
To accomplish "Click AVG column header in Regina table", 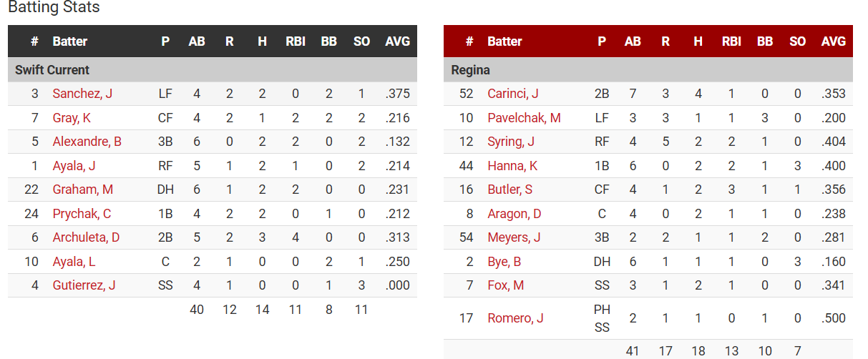I will (x=834, y=41).
